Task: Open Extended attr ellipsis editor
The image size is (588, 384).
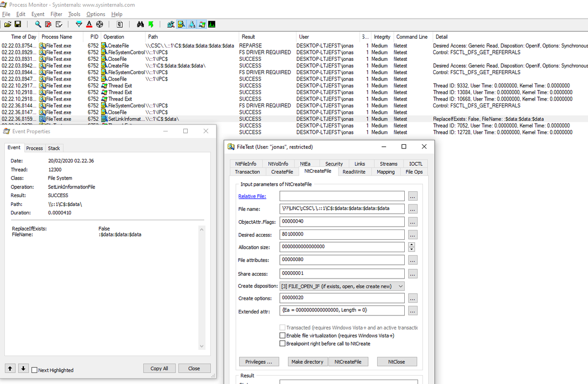Action: coord(413,311)
